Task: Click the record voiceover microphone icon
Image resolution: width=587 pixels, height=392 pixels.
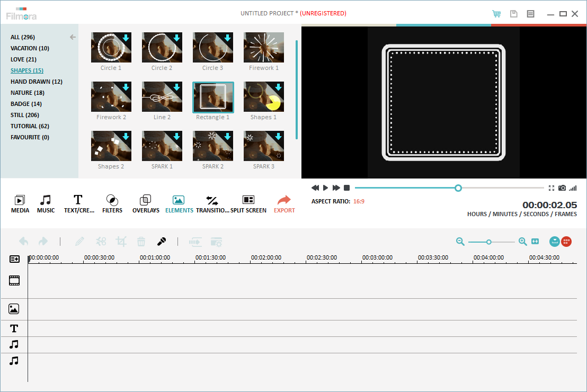Action: [162, 242]
